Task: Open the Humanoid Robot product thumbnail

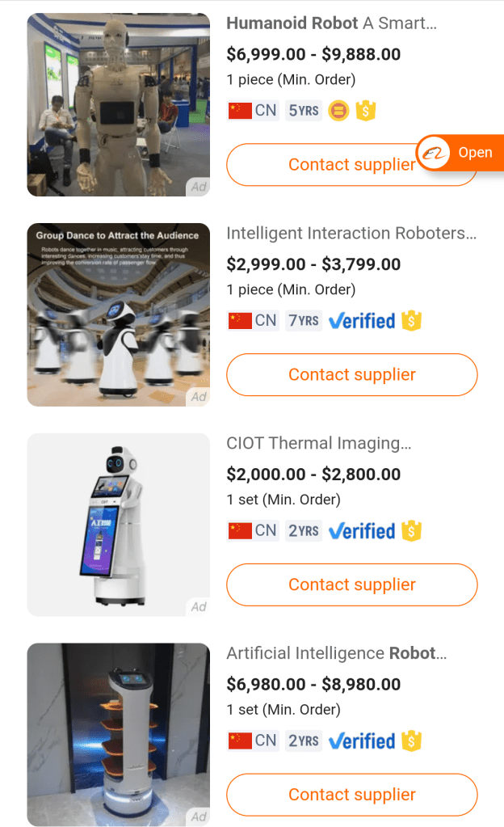Action: [119, 105]
